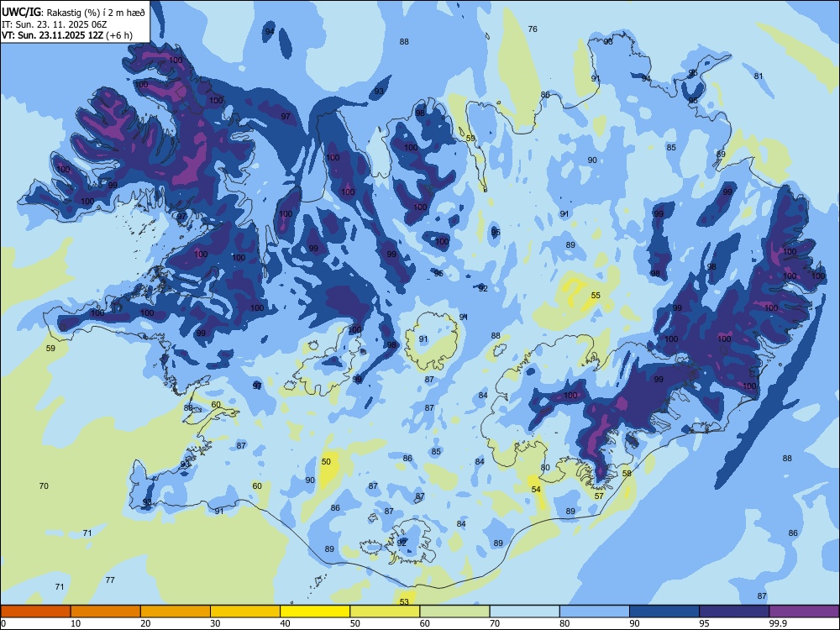The width and height of the screenshot is (840, 630).
Task: Click the humidity value '76' on the map
Action: pyautogui.click(x=533, y=29)
